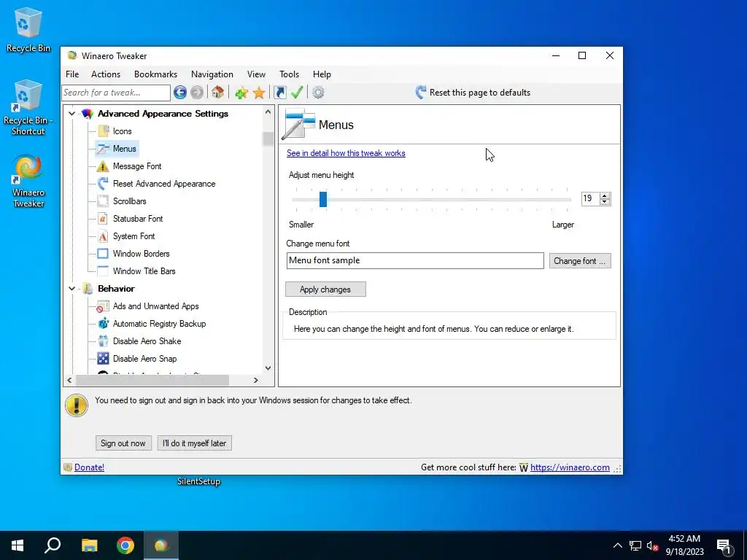747x560 pixels.
Task: Click in the Search for a tweak field
Action: pyautogui.click(x=116, y=93)
